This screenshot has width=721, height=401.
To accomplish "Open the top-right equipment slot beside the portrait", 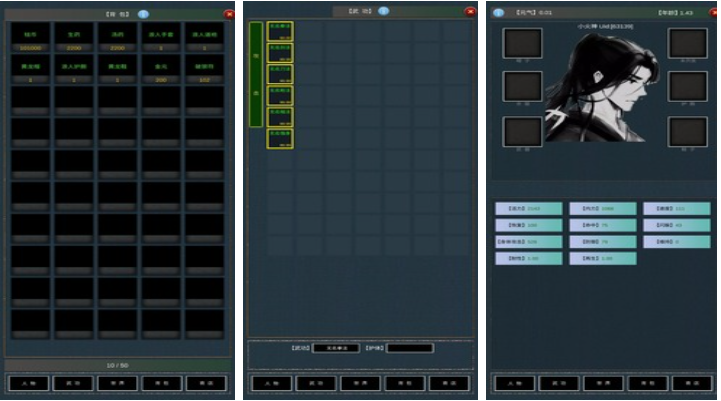I will (688, 43).
